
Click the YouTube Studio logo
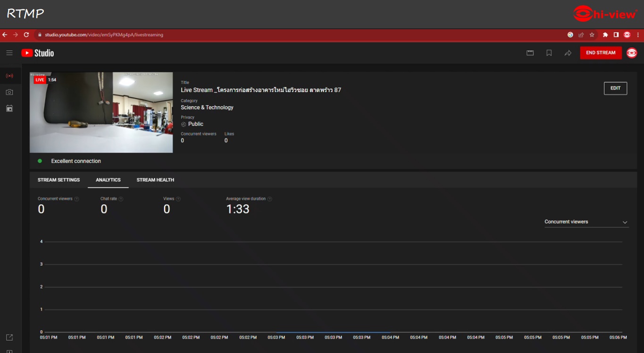[x=38, y=53]
